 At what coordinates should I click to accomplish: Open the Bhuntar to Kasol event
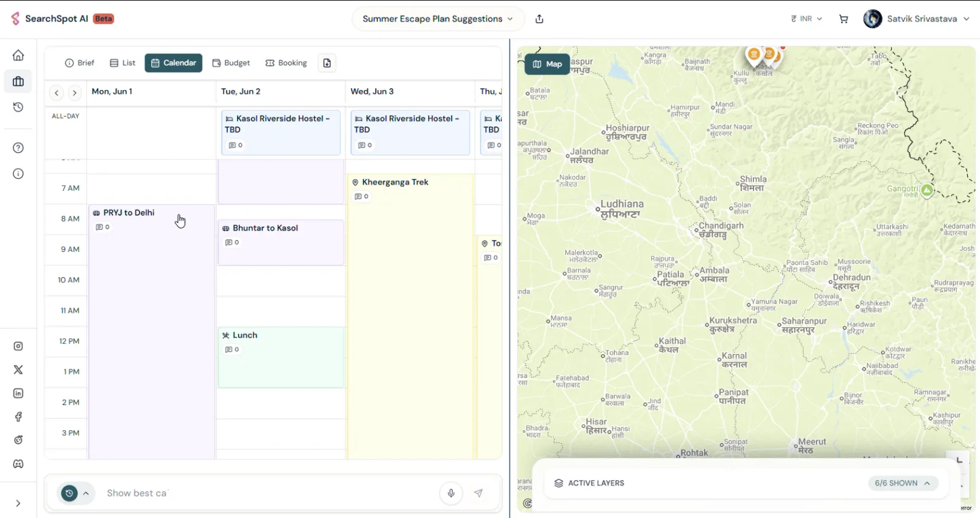[281, 243]
